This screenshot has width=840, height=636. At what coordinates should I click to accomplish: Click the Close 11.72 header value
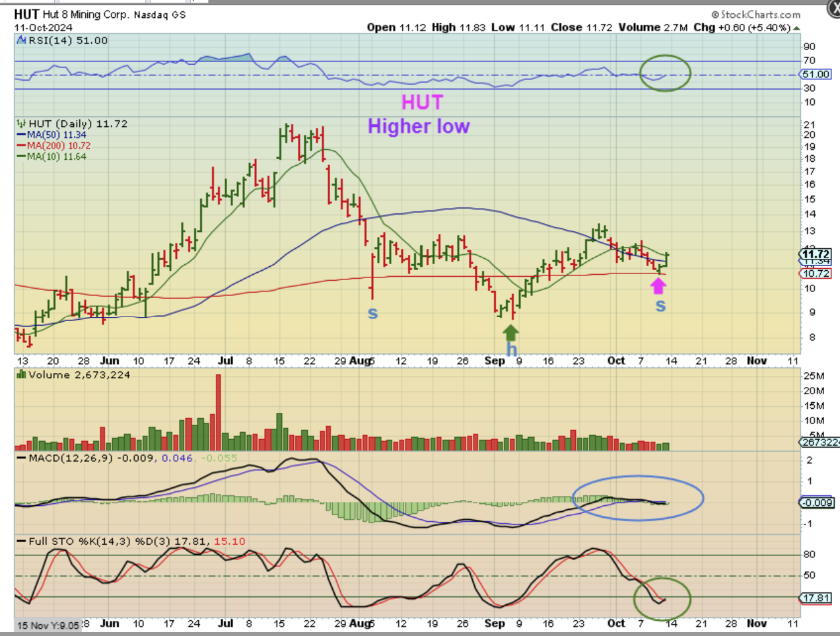(x=582, y=27)
